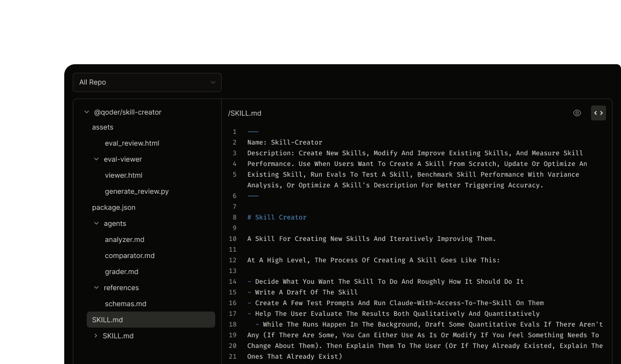Expand the collapsed SKILL.md folder chevron
Image resolution: width=621 pixels, height=364 pixels.
coord(95,336)
